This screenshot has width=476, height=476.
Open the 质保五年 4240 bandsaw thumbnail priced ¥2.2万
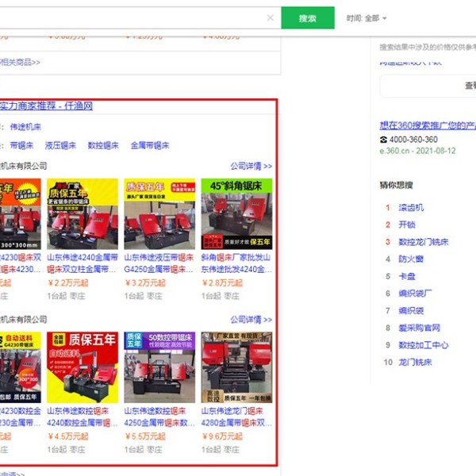pyautogui.click(x=83, y=214)
